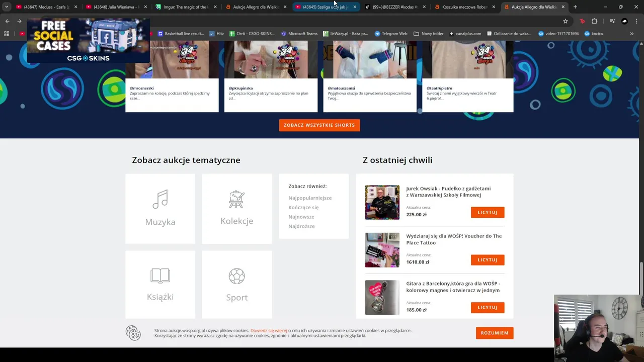
Task: Open Gitara z Barcelony auction title
Action: tap(453, 287)
